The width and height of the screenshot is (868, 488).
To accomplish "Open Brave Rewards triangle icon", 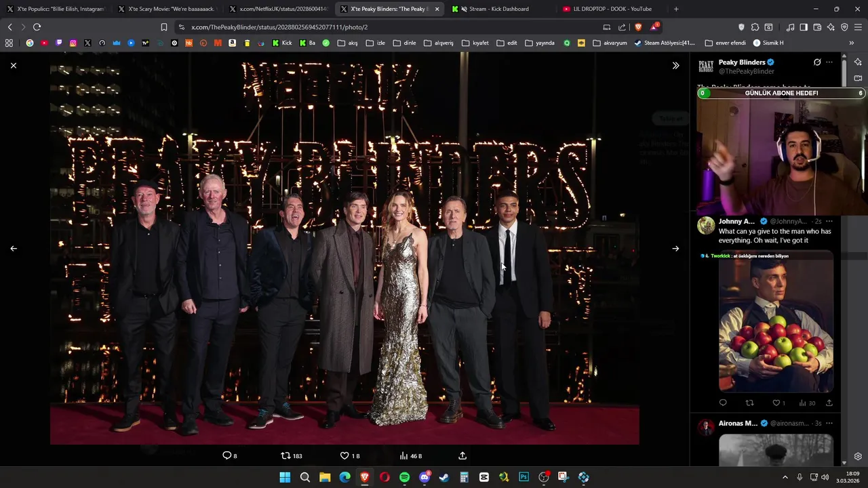I will pos(654,27).
